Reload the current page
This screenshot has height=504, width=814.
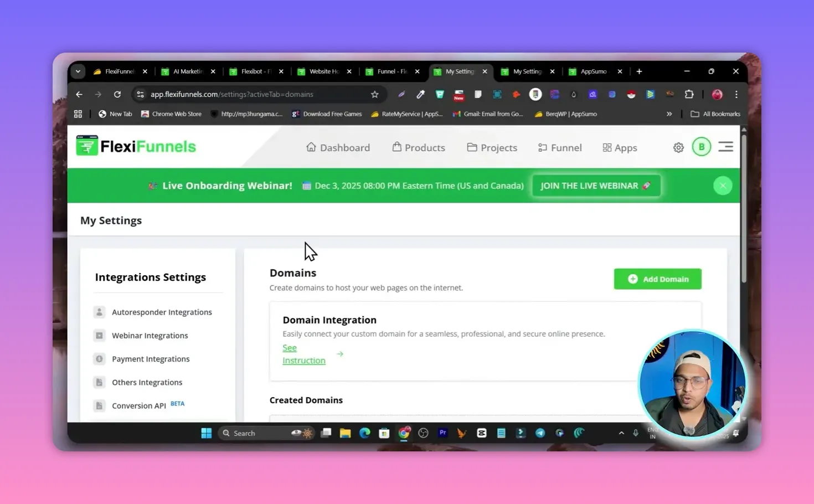(117, 94)
